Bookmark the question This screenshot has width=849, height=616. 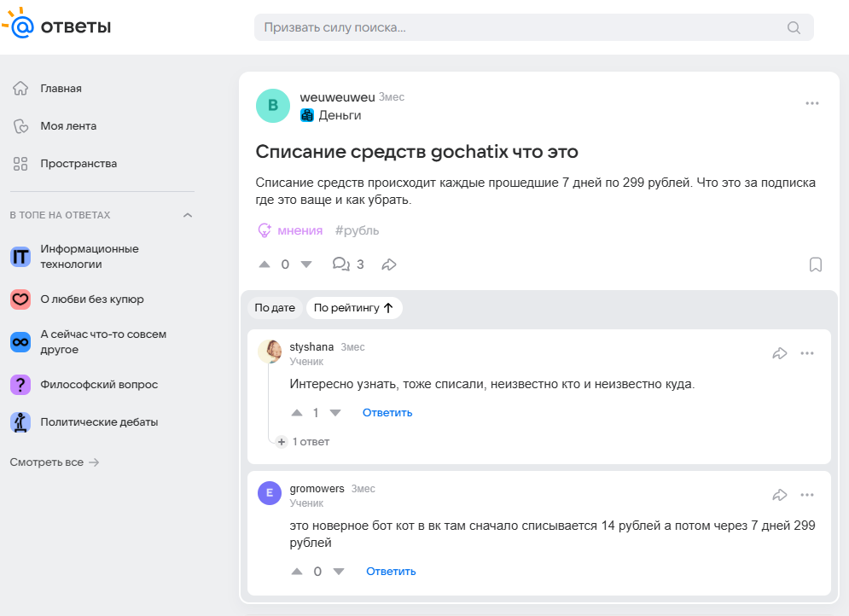tap(816, 264)
